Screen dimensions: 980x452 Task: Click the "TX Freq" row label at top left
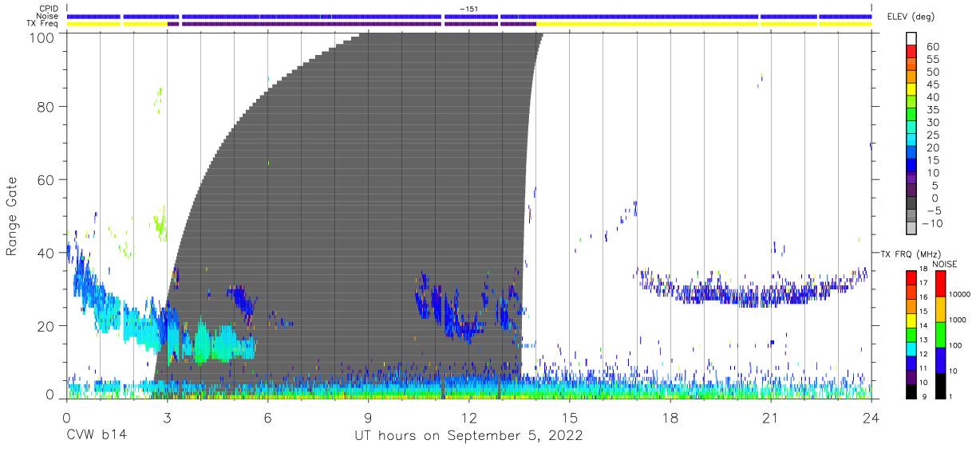point(43,23)
